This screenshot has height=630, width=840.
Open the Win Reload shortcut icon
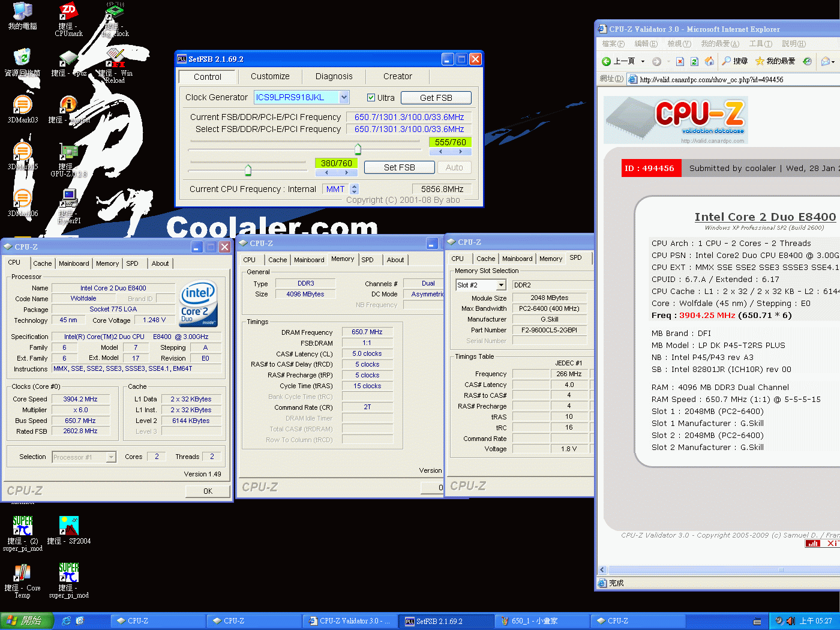[115, 66]
